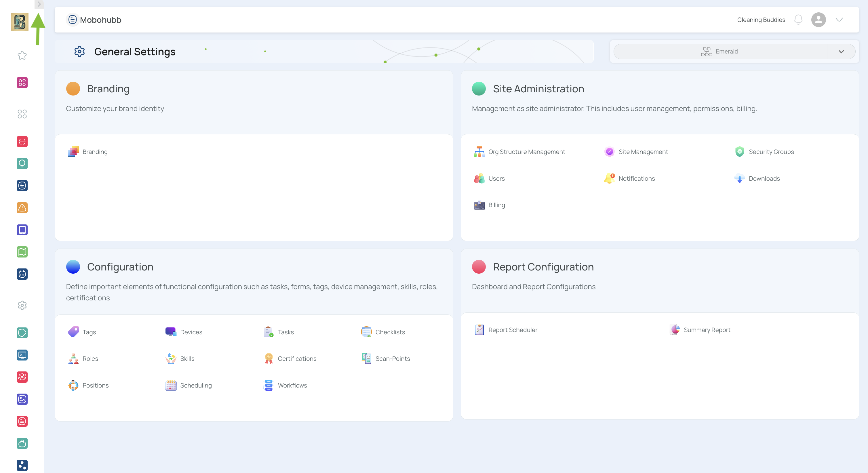This screenshot has width=868, height=473.
Task: Go to Security Groups settings
Action: click(771, 152)
